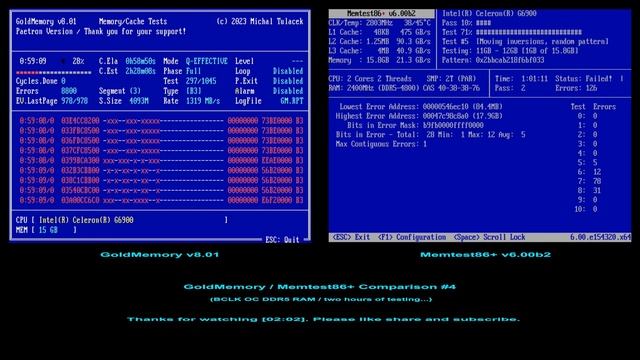The image size is (640, 360).
Task: Click error row with address 03A00CC6C0
Action: coord(161,200)
